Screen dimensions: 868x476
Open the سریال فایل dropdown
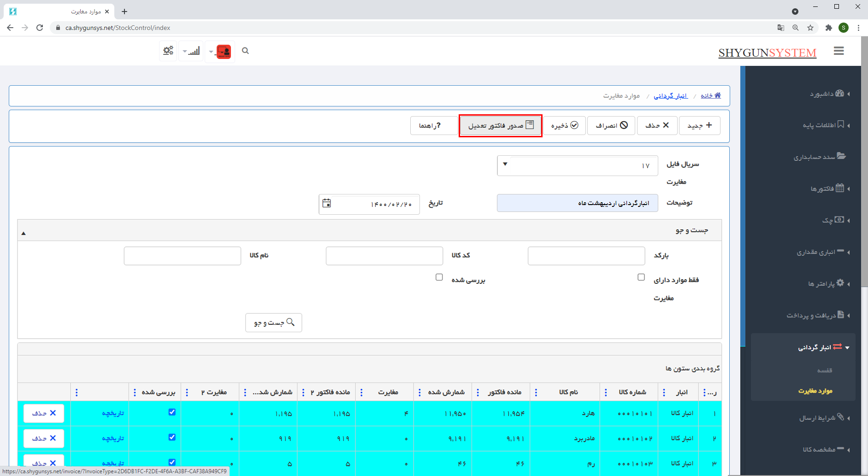point(505,165)
